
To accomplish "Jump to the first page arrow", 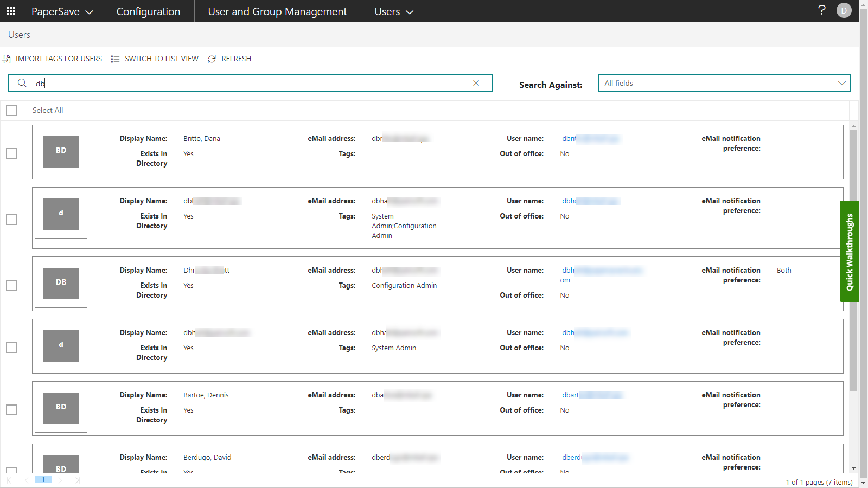I will tap(9, 480).
